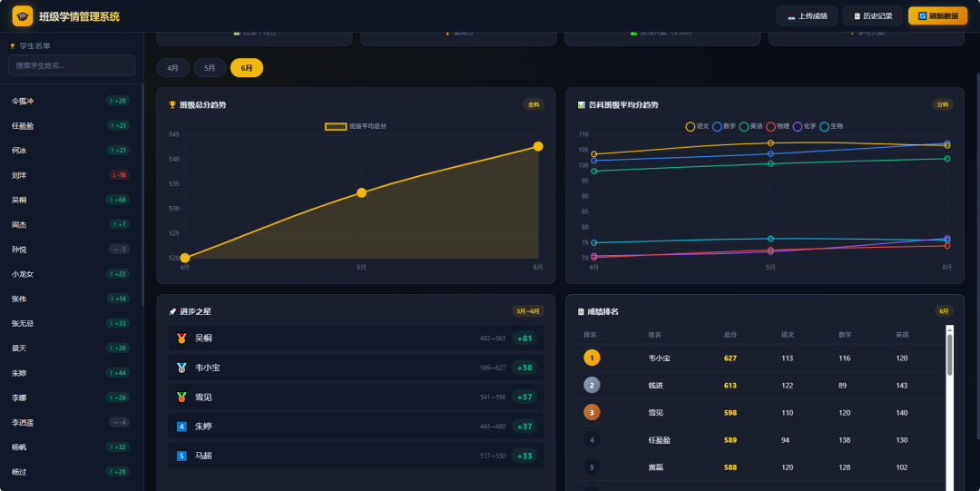Hide the 英语 series via chart legend
The width and height of the screenshot is (980, 491).
[751, 126]
